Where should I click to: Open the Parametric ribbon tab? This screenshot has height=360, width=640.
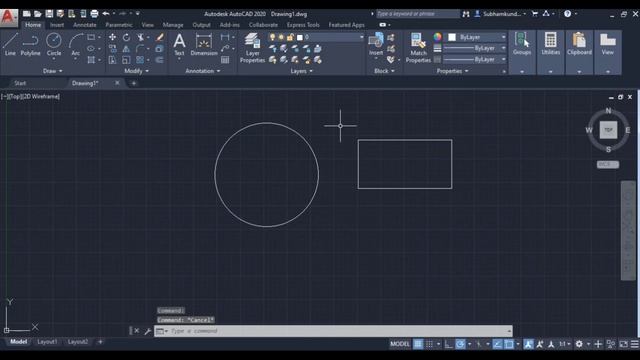(119, 25)
